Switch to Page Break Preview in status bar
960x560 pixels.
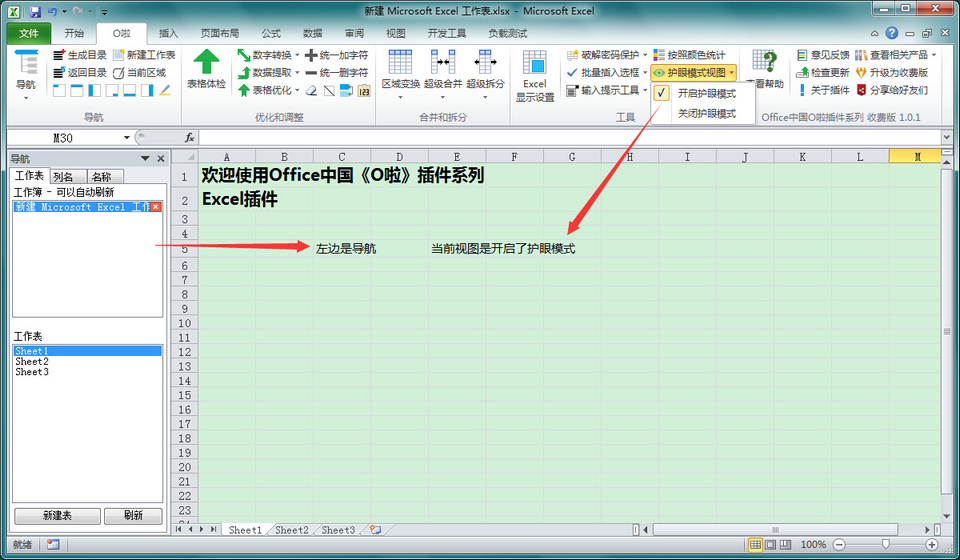tap(786, 544)
